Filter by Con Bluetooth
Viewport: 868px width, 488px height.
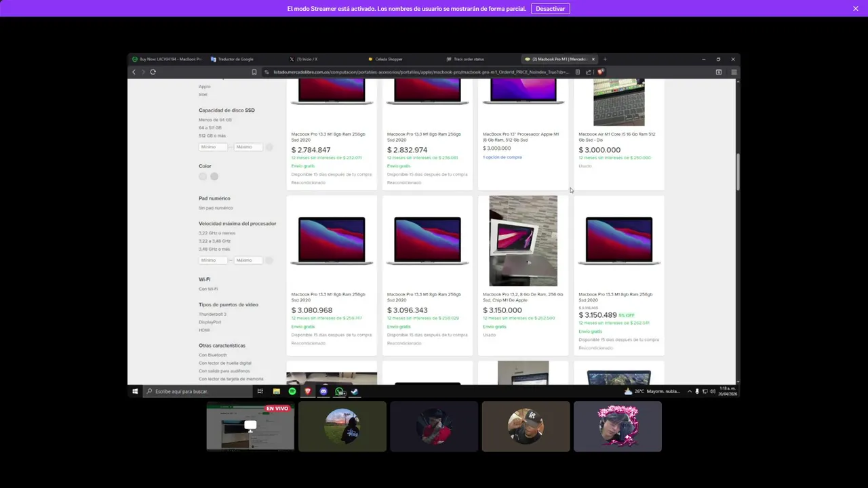213,355
